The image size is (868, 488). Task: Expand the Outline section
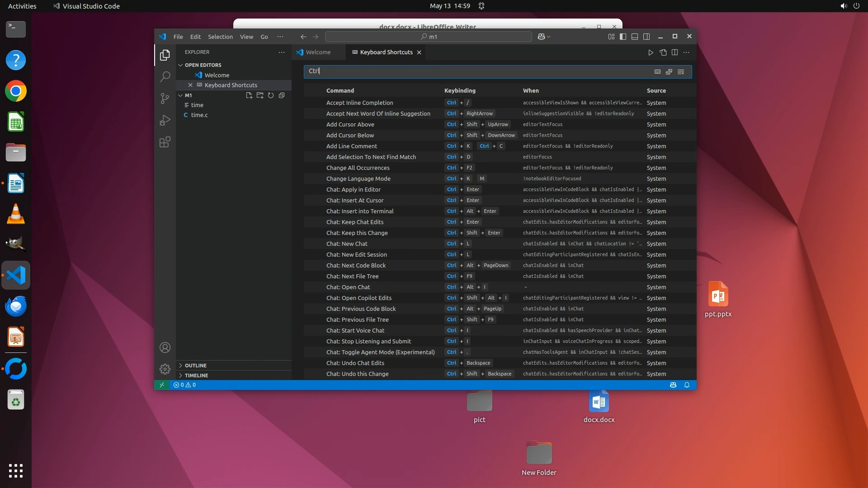195,366
